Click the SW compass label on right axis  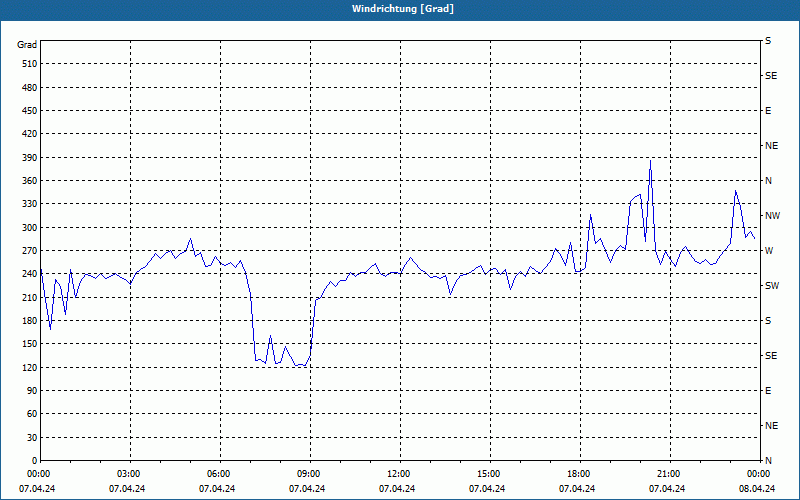pos(771,285)
